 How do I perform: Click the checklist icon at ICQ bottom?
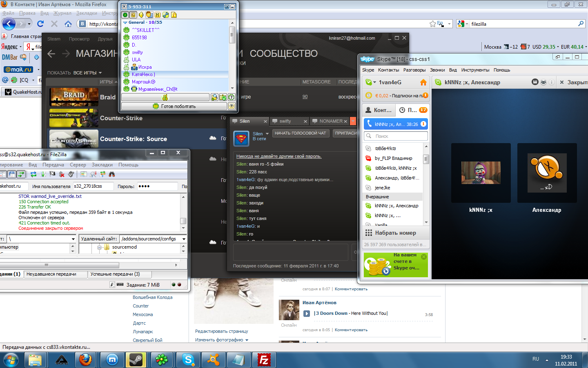tap(223, 97)
